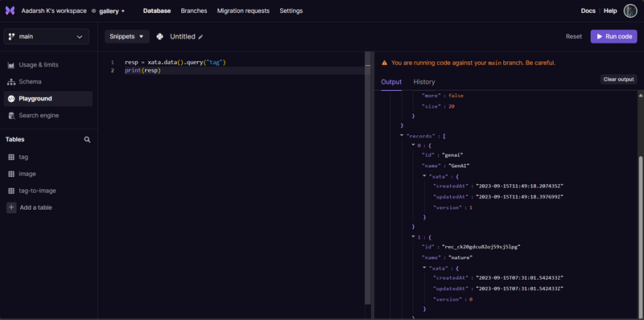The width and height of the screenshot is (644, 320).
Task: Click the branch icon in main selector
Action: click(11, 36)
